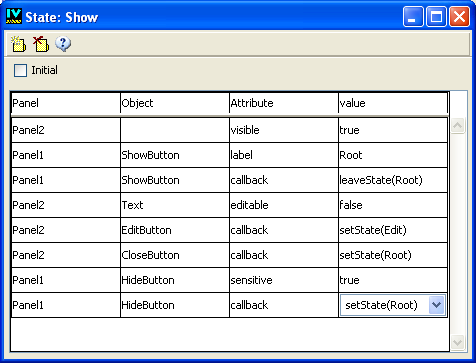Select the ShowButton cell in the label row
476x363 pixels.
tap(175, 155)
